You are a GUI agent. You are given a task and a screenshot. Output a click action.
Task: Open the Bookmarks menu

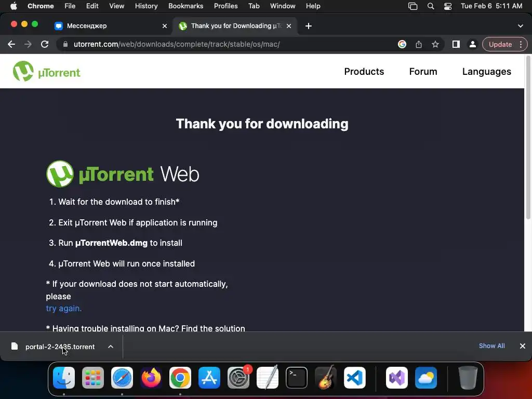click(185, 6)
